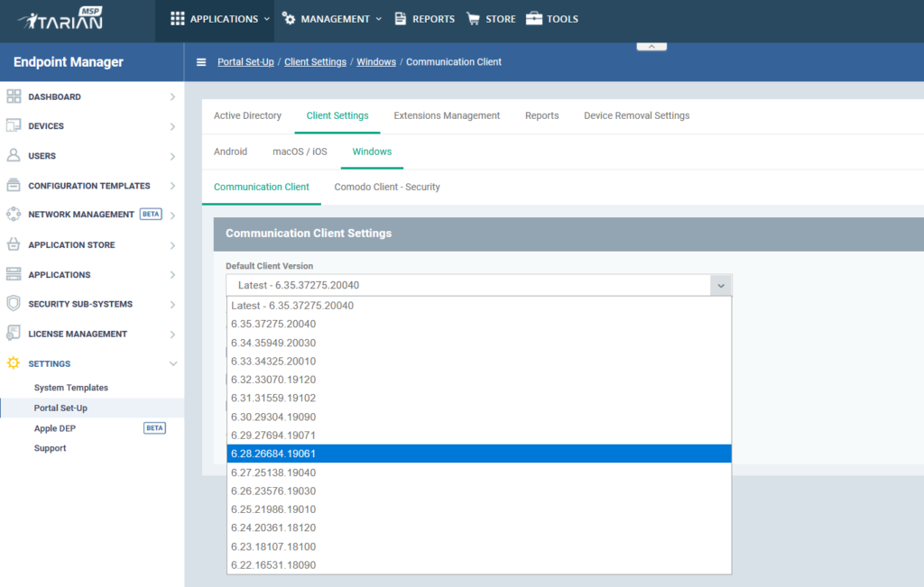Image resolution: width=924 pixels, height=587 pixels.
Task: Follow the Portal Set-Up breadcrumb link
Action: [x=245, y=62]
